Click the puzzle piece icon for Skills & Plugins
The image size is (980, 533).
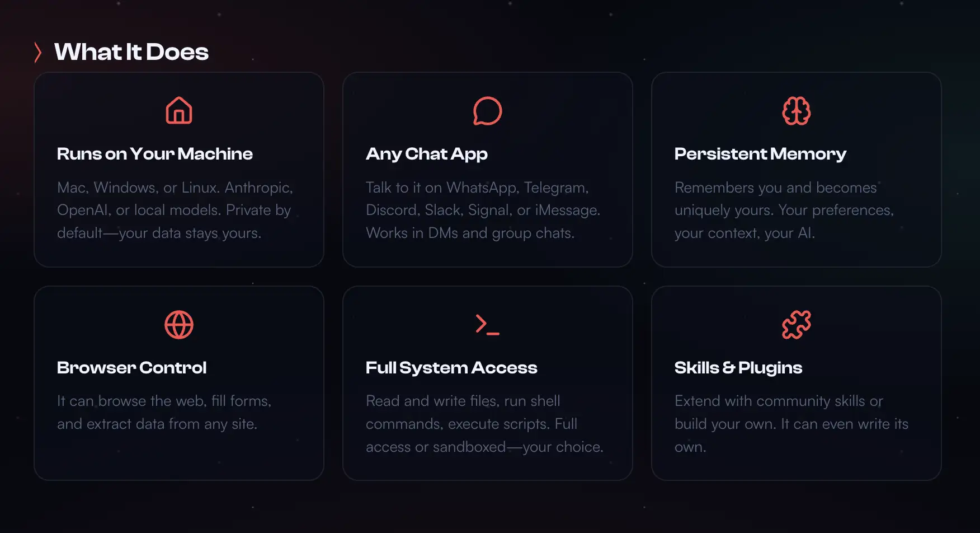point(797,324)
